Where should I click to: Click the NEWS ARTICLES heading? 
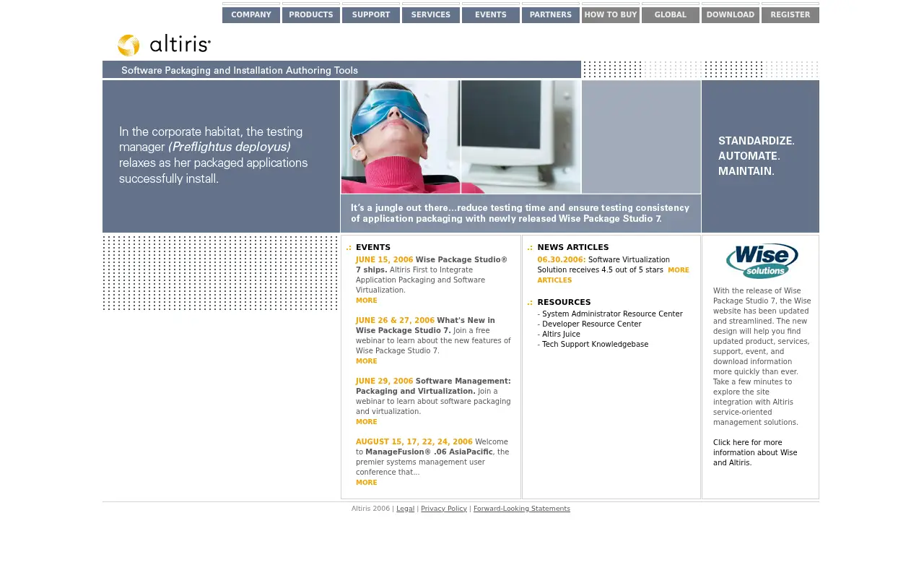coord(573,248)
